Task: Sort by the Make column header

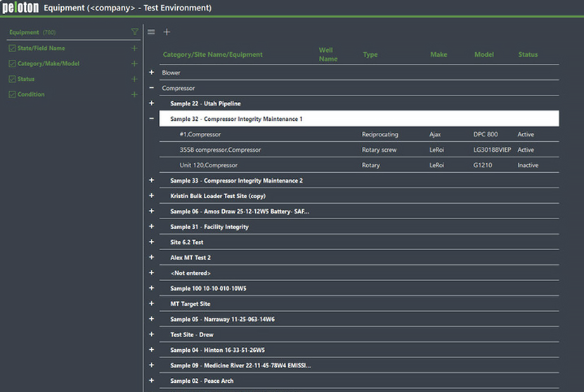Action: coord(439,55)
